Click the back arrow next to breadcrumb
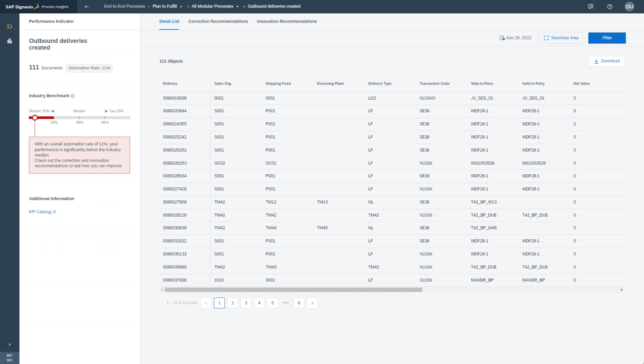 (87, 6)
